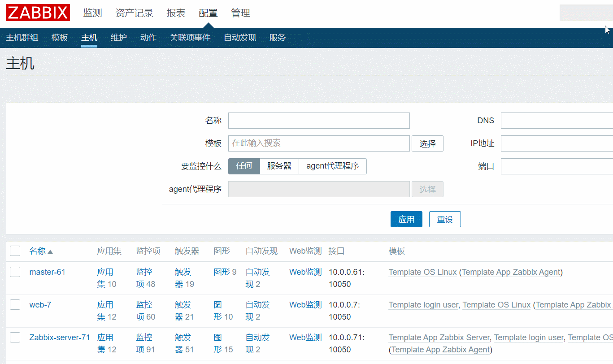Viewport: 613px width, 364px height.
Task: Open Template OS Linux in master-61 row
Action: pyautogui.click(x=423, y=272)
